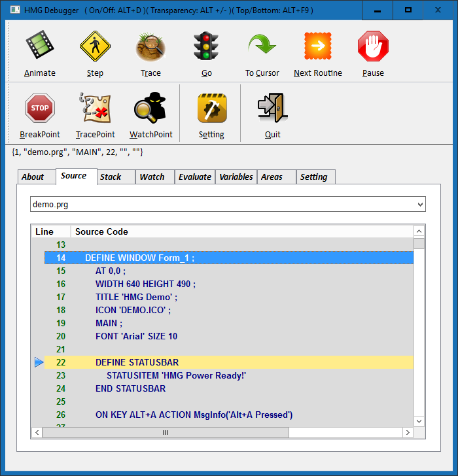The image size is (458, 476).
Task: Switch to the Stack tab
Action: [x=111, y=177]
